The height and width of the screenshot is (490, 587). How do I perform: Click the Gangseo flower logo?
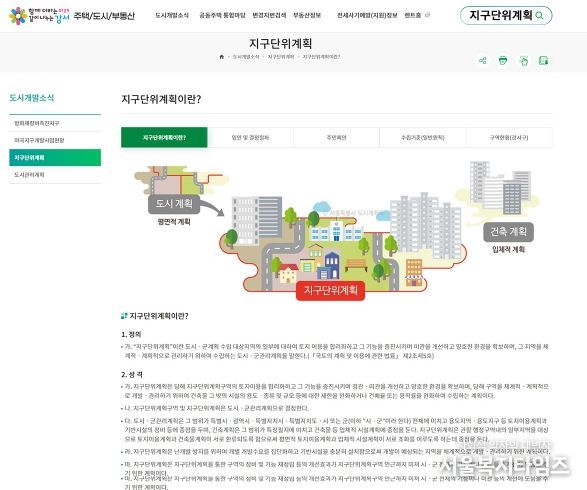(18, 16)
